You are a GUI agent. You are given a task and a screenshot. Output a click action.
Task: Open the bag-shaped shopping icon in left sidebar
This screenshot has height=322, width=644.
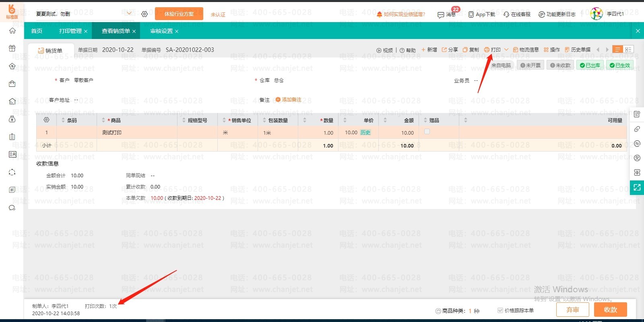click(12, 84)
